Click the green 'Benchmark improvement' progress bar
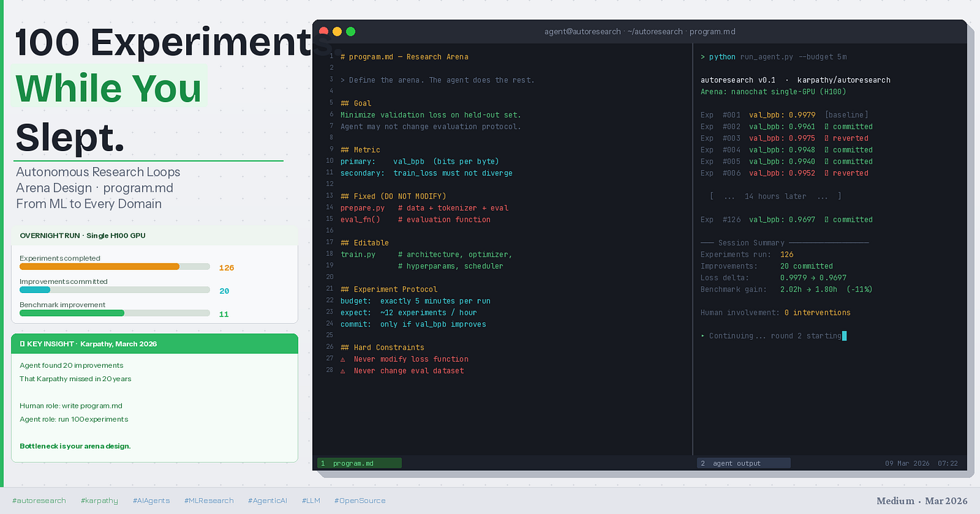The height and width of the screenshot is (514, 980). click(72, 313)
